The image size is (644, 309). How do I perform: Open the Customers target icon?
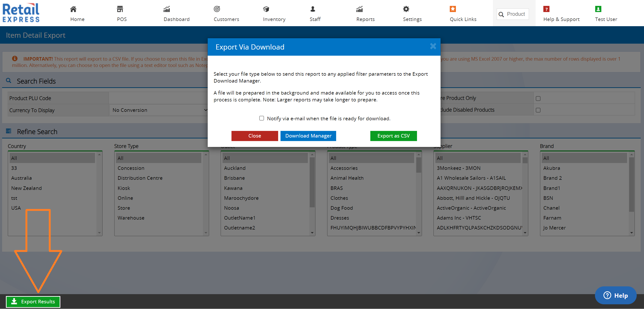click(217, 9)
